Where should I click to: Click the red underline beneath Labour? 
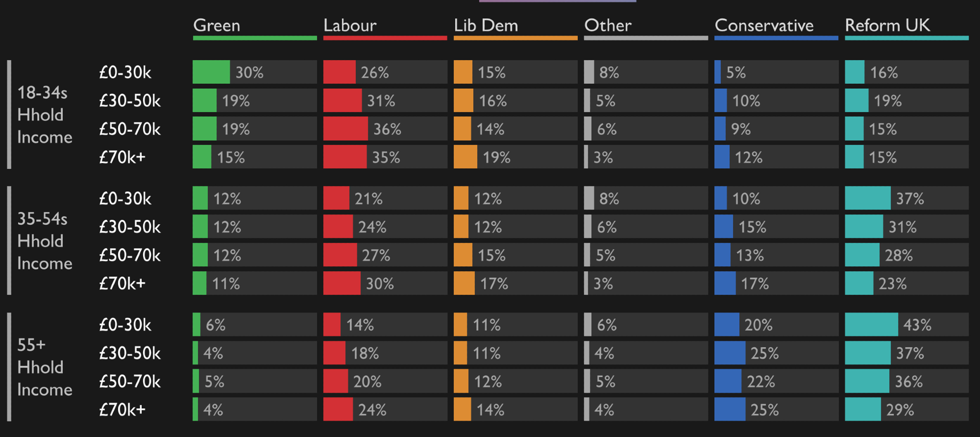coord(385,38)
